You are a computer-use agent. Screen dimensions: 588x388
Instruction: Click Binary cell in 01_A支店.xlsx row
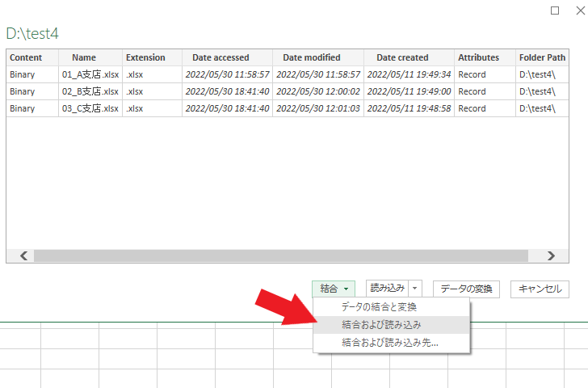(32, 74)
